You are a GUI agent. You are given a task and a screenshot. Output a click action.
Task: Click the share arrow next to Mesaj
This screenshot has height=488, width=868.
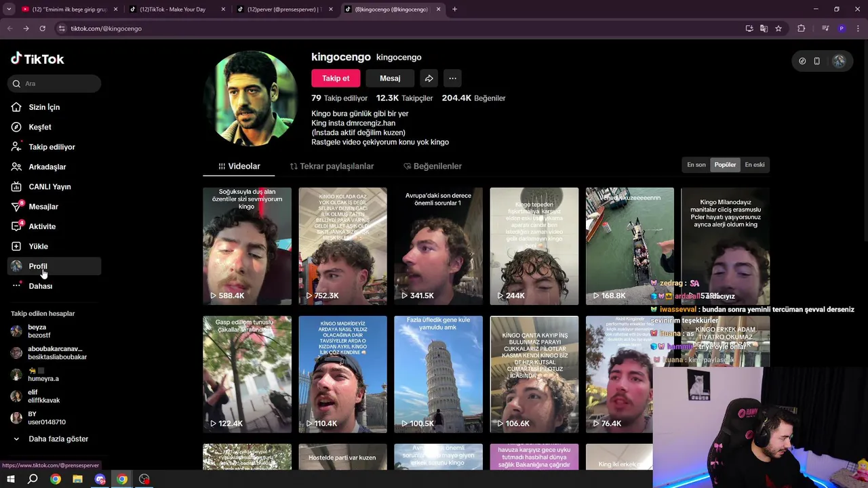tap(429, 78)
